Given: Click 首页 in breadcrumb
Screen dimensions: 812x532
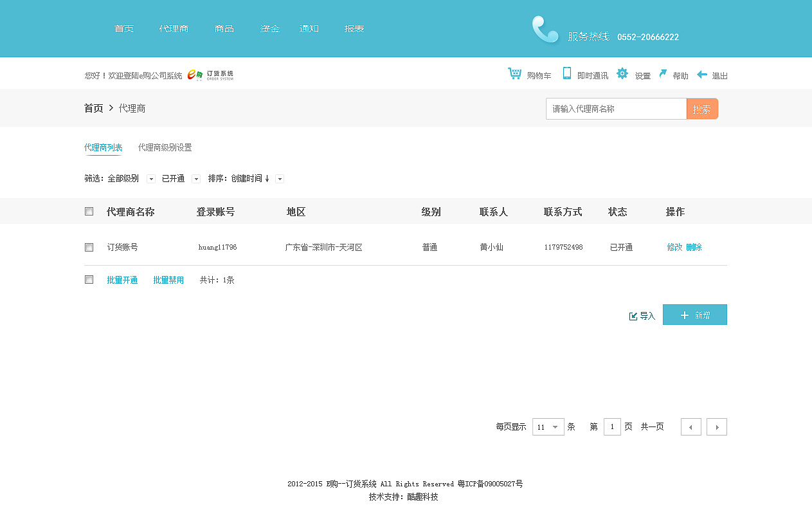Looking at the screenshot, I should (93, 109).
